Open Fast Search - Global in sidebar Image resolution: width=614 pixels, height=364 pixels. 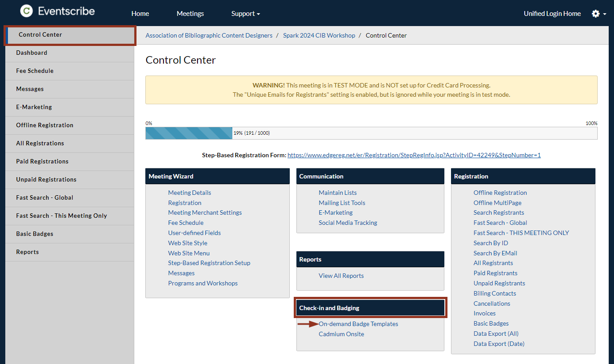tap(70, 198)
